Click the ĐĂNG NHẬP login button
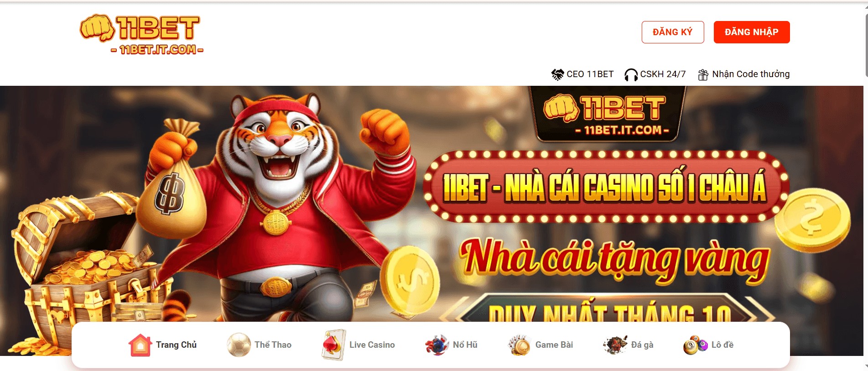 [752, 32]
